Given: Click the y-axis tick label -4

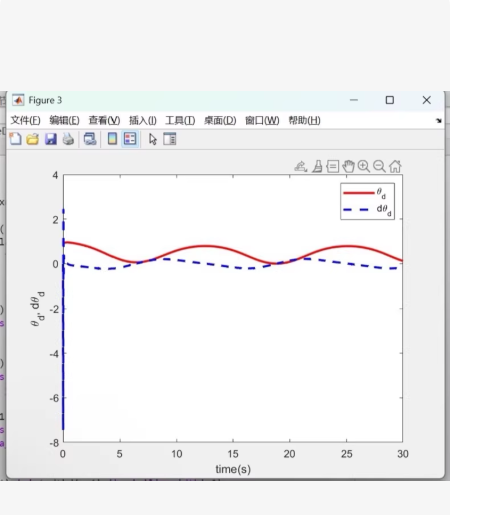Looking at the screenshot, I should [x=54, y=354].
